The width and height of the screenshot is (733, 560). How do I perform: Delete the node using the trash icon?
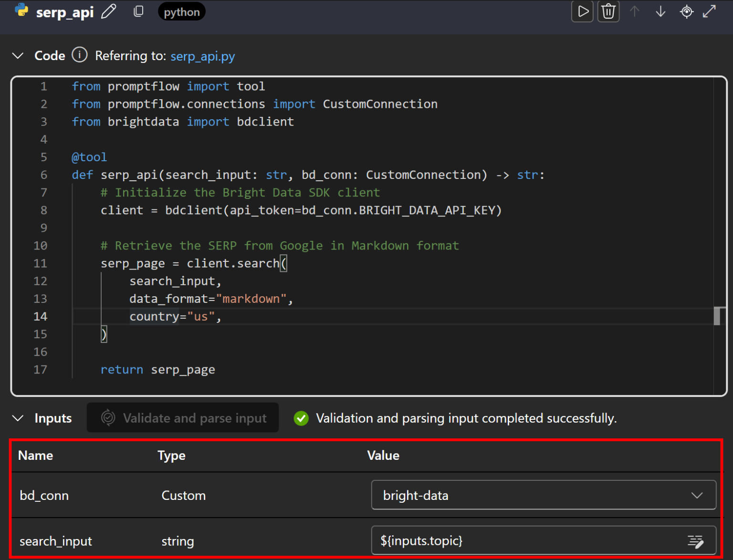tap(608, 11)
